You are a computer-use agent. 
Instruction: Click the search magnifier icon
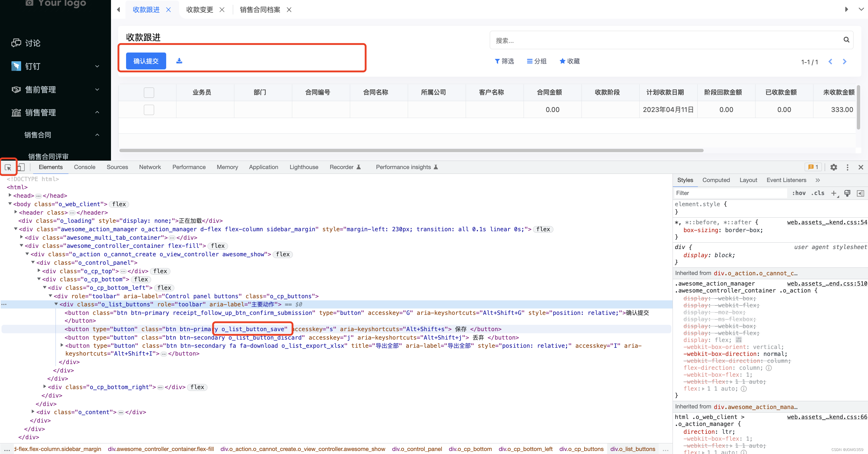[x=846, y=40]
